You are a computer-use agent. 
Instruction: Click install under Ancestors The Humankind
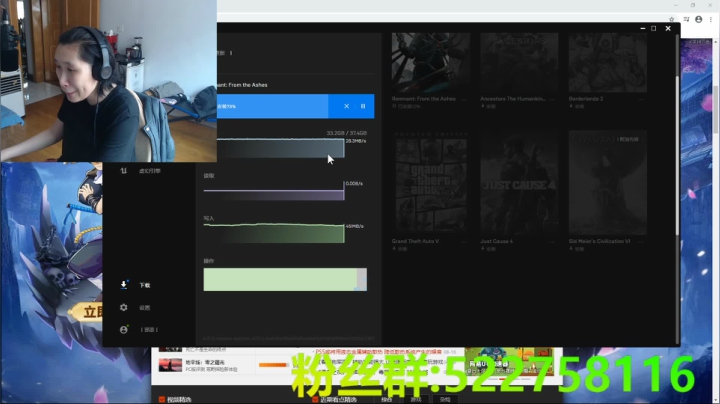pos(488,106)
